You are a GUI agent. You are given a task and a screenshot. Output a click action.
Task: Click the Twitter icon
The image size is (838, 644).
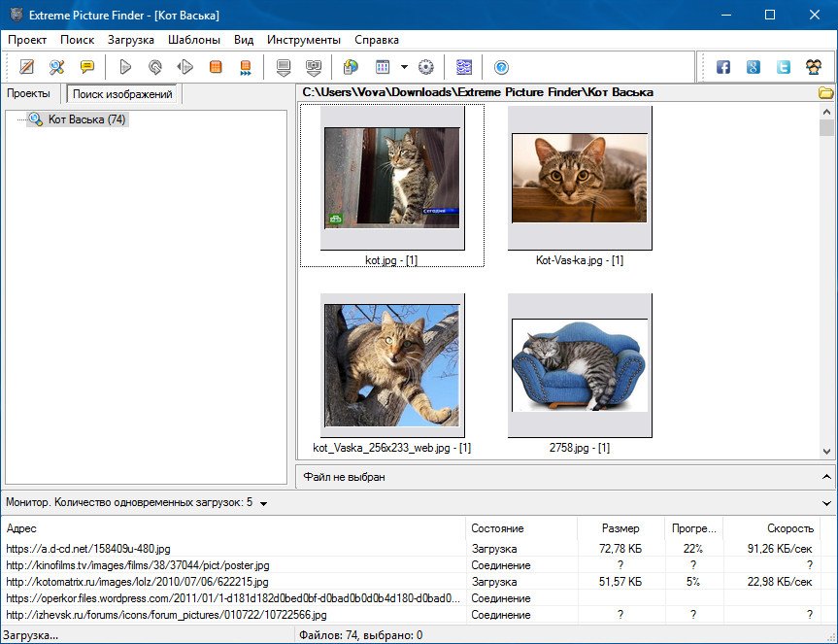click(x=784, y=67)
